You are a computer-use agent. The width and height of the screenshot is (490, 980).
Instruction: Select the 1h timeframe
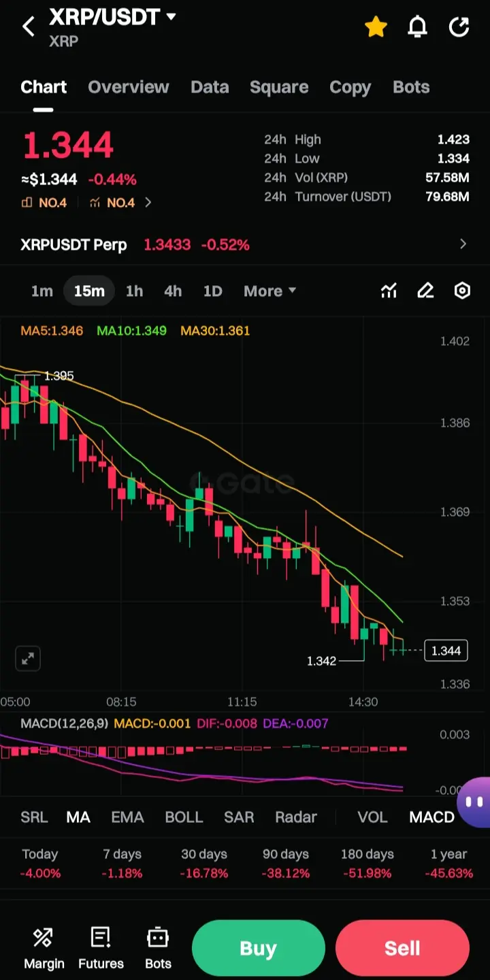click(x=134, y=291)
